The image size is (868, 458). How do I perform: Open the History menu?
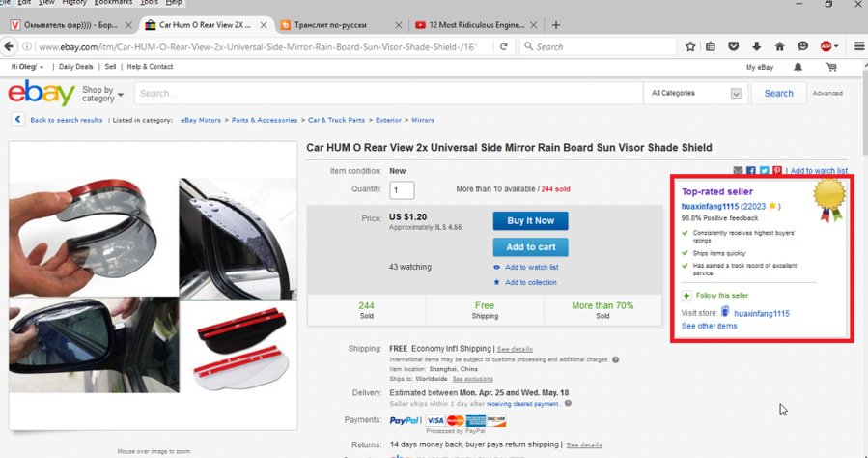pos(74,2)
